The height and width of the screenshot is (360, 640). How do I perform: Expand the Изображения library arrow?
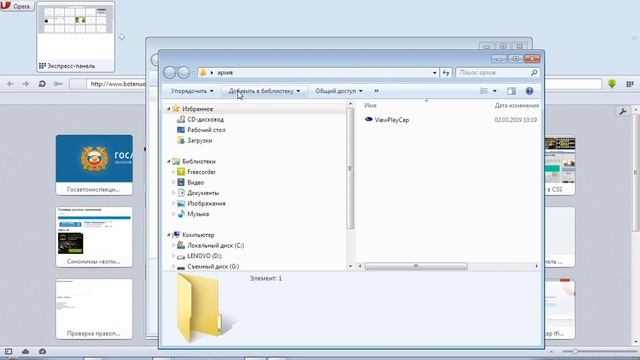173,203
